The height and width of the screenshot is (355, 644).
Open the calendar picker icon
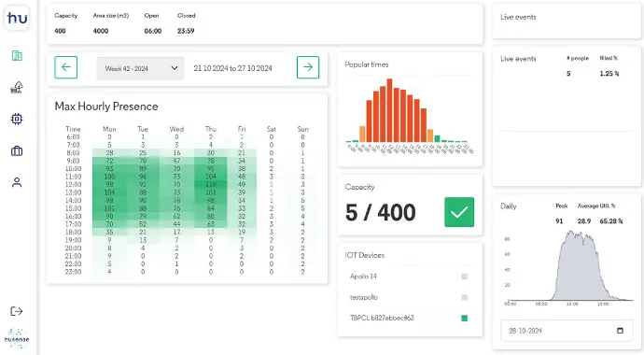pos(620,331)
